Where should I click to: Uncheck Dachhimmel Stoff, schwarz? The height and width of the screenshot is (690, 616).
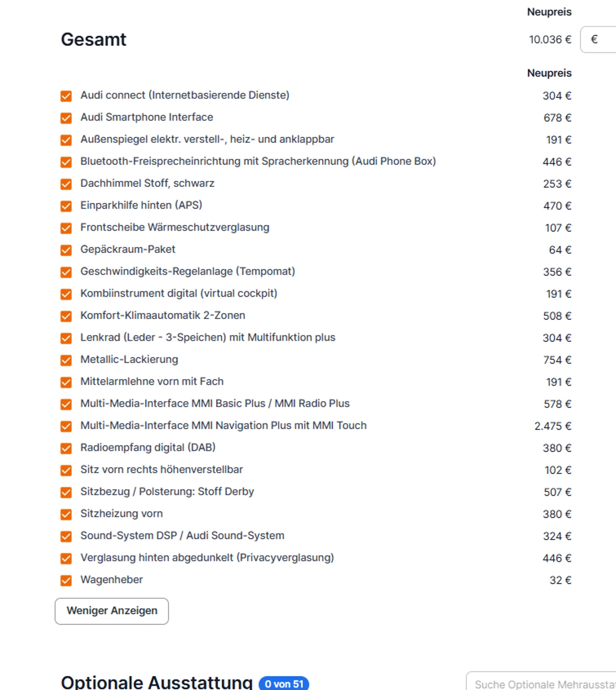point(66,184)
